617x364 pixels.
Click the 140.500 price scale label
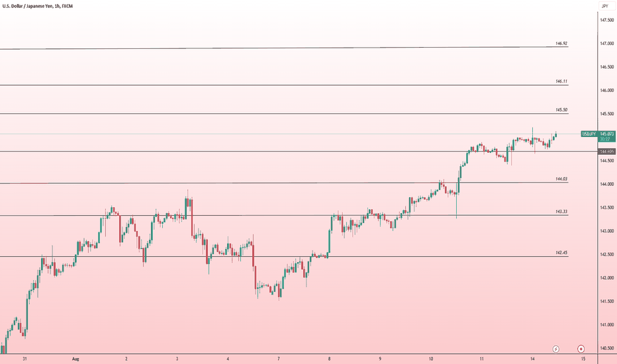pyautogui.click(x=607, y=348)
